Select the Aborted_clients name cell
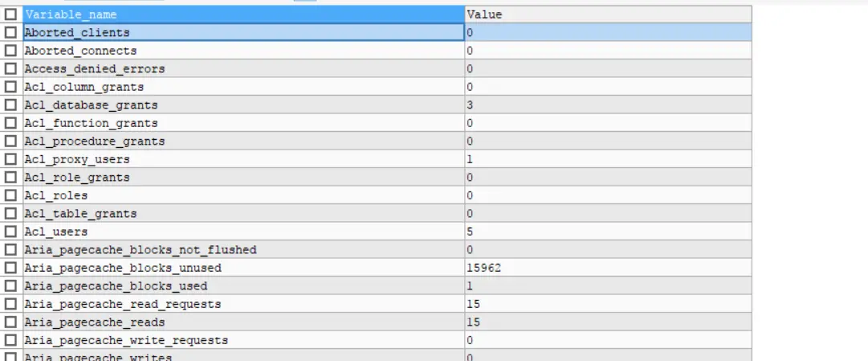 click(243, 32)
